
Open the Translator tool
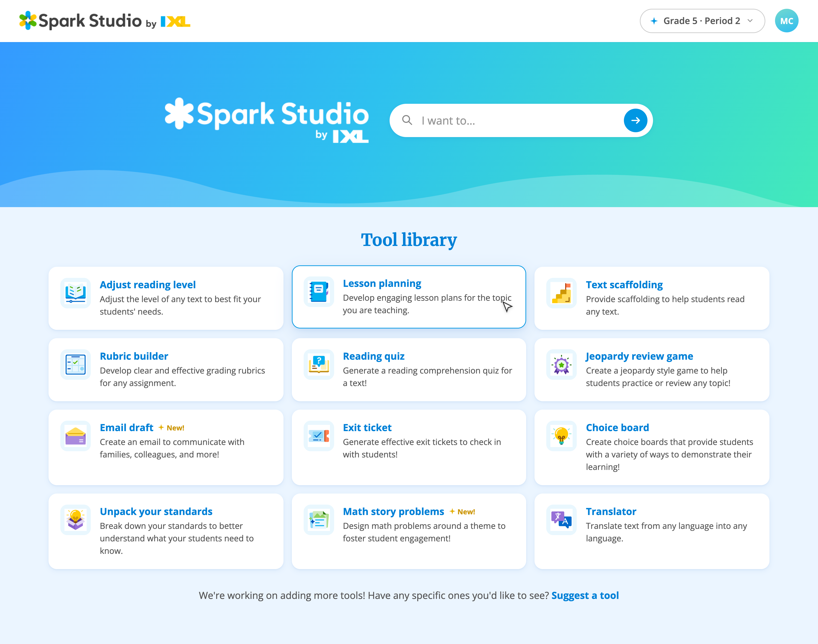[652, 531]
